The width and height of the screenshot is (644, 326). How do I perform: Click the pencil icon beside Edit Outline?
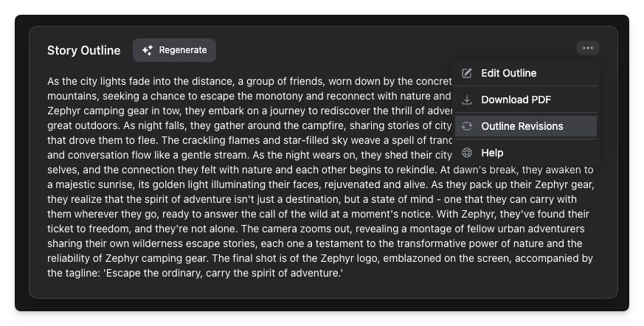[467, 73]
